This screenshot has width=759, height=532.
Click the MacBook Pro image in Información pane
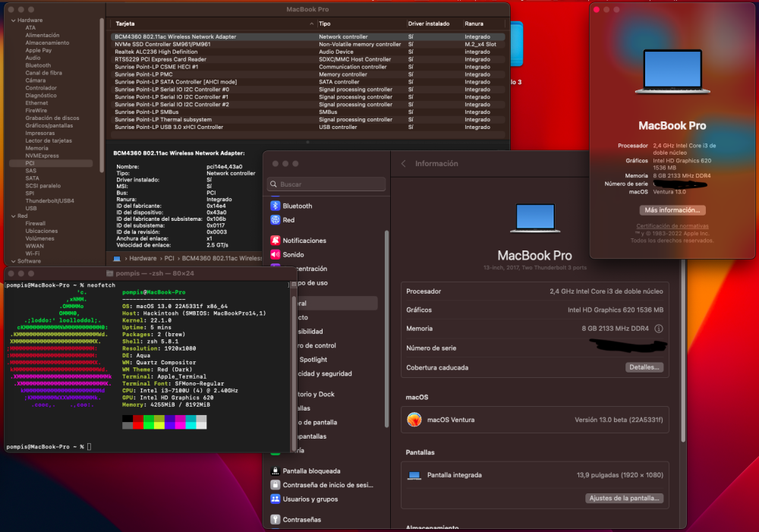coord(535,219)
